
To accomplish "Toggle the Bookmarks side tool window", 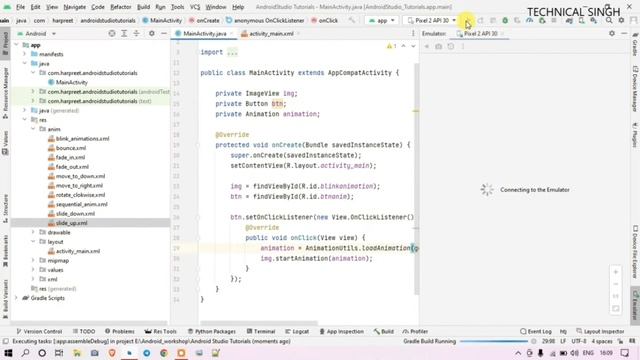I will 5,251.
